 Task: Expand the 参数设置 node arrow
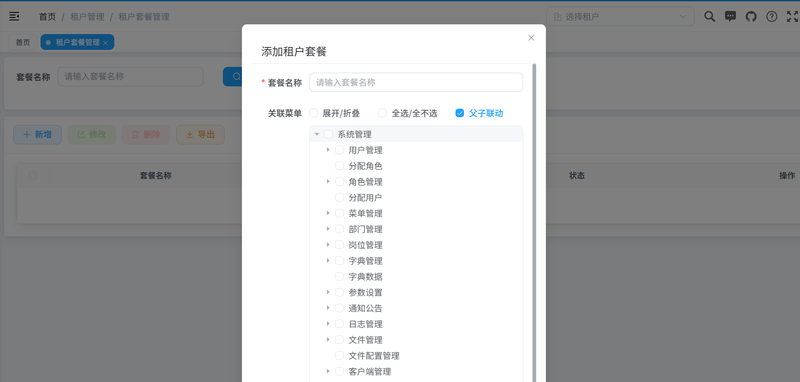click(328, 292)
